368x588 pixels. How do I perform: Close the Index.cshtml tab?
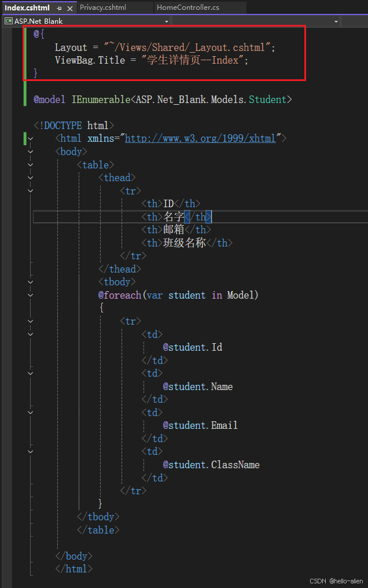click(69, 8)
